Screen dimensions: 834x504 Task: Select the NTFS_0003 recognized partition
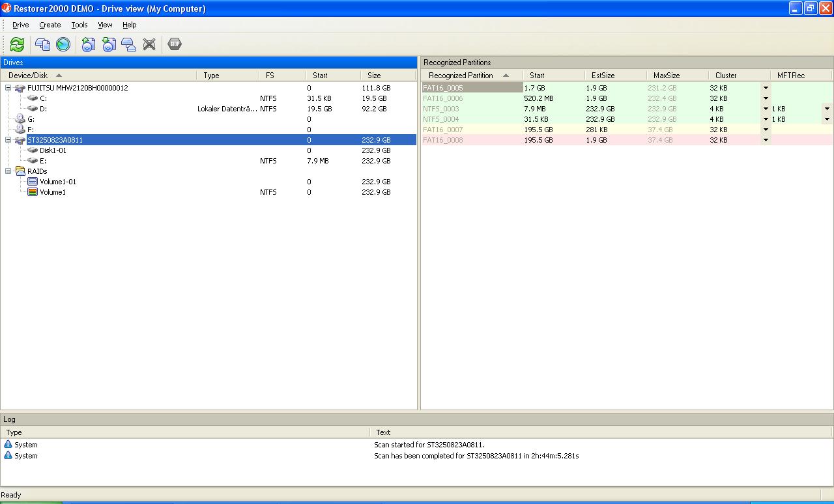point(441,109)
